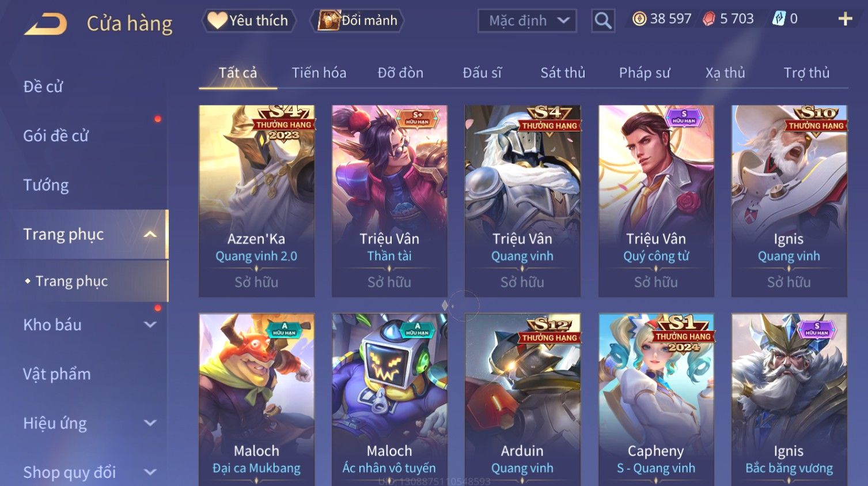Open Gói đề cử in sidebar
This screenshot has height=486, width=868.
tap(56, 136)
